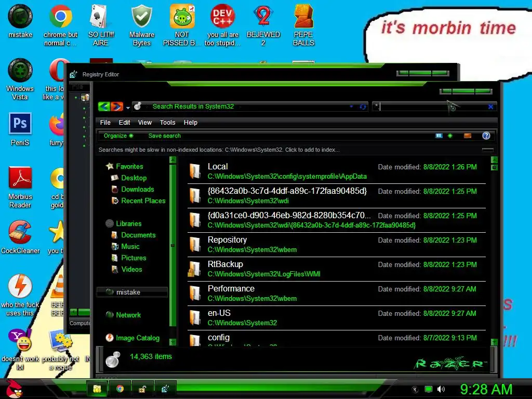The width and height of the screenshot is (532, 399).
Task: Open 'chrome but normal c...' desktop shortcut
Action: click(60, 25)
